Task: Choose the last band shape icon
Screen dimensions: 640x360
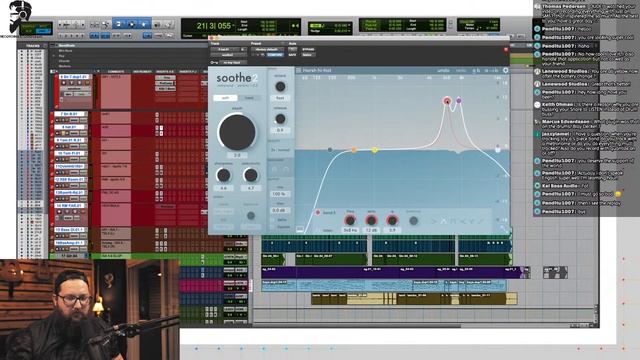Action: tap(482, 221)
